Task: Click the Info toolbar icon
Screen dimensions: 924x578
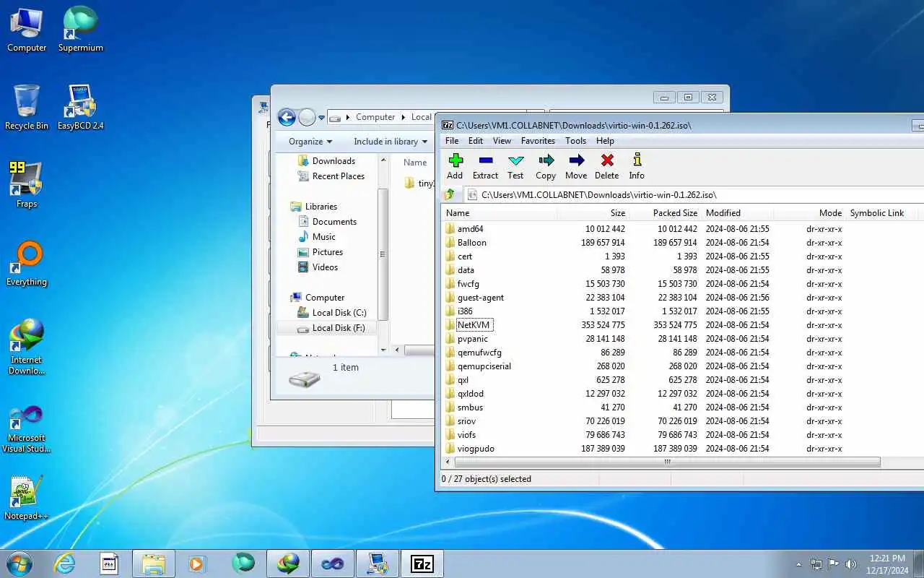Action: (637, 166)
